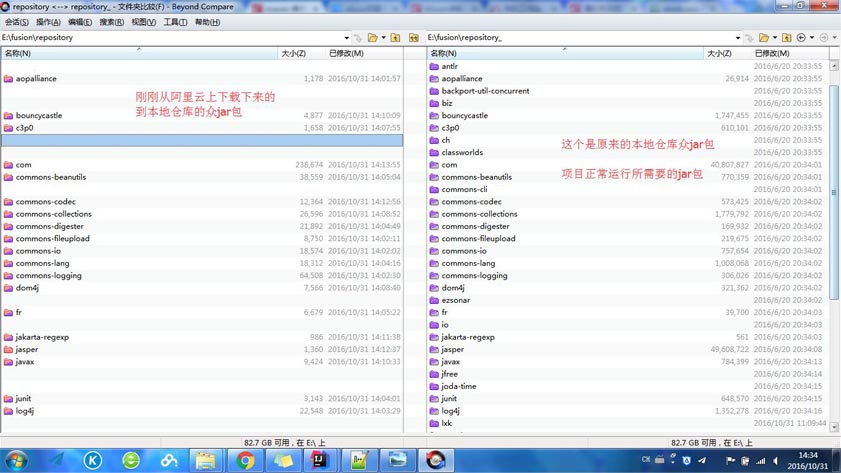Viewport: 841px width, 473px height.
Task: Click right size value 49,608,722 for jasper
Action: tap(729, 349)
